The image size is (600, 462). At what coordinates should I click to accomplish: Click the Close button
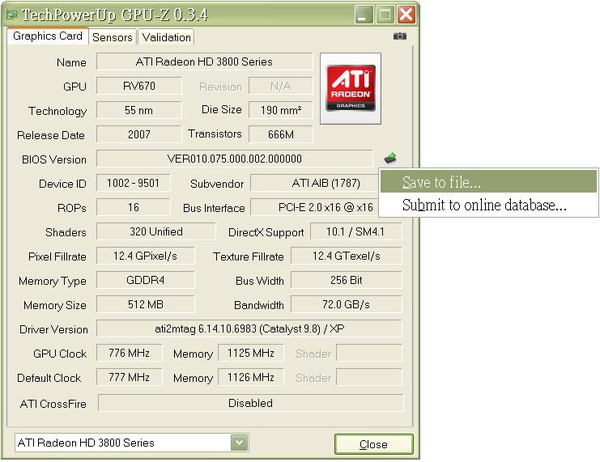(x=373, y=444)
